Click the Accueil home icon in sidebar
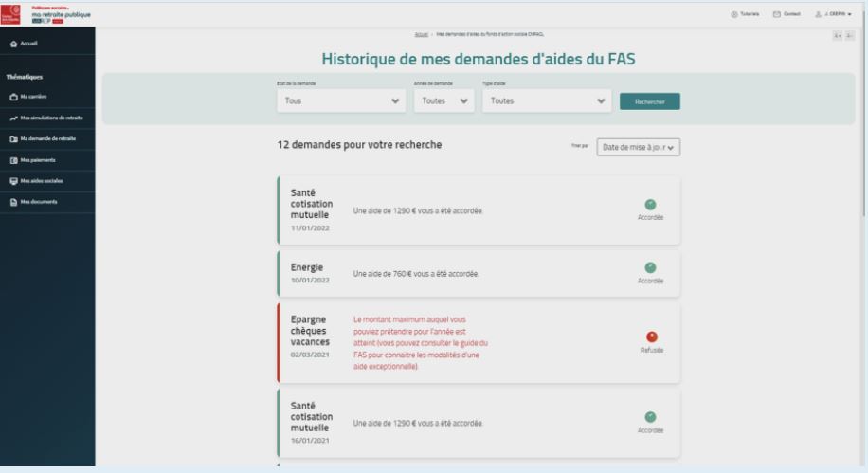This screenshot has height=473, width=868. tap(11, 44)
